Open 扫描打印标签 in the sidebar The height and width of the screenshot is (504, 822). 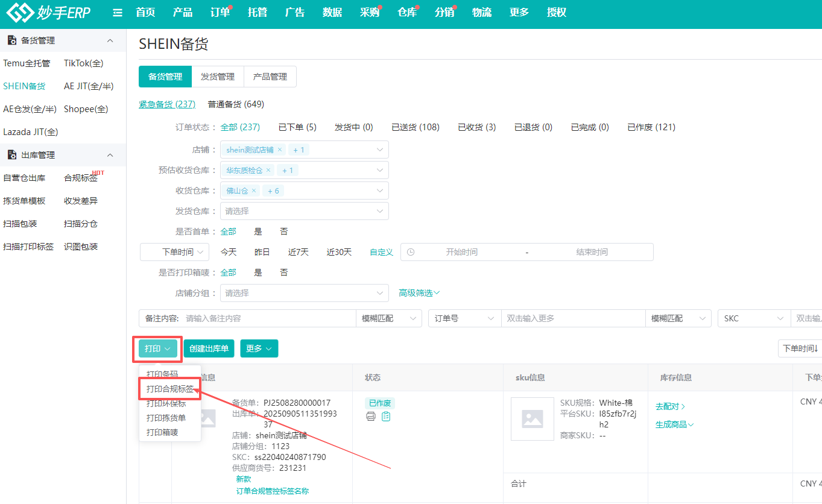point(28,247)
